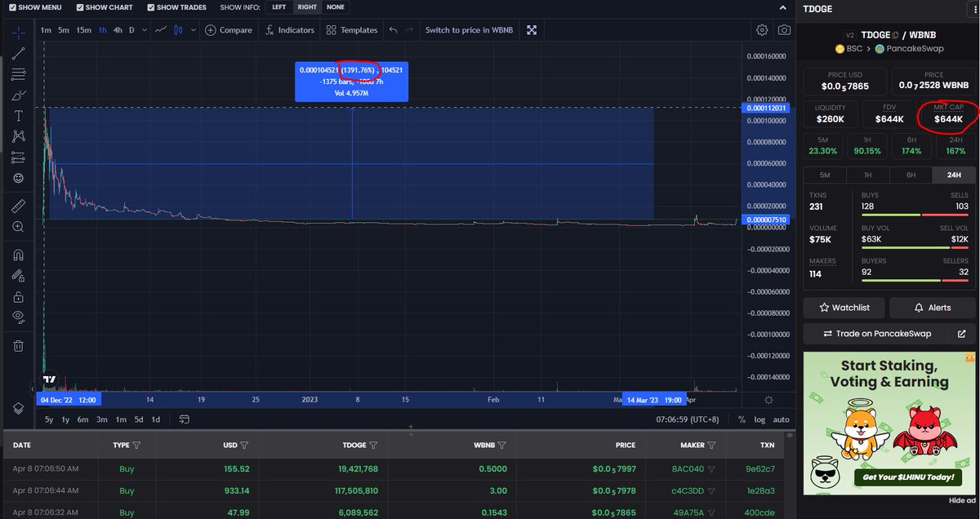
Task: Open the USD column filter
Action: tap(244, 446)
